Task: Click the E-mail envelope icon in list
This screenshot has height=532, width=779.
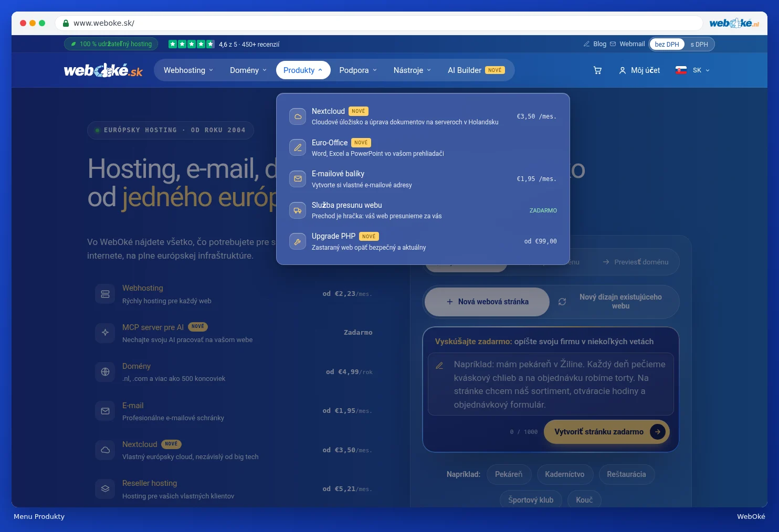Action: point(105,411)
